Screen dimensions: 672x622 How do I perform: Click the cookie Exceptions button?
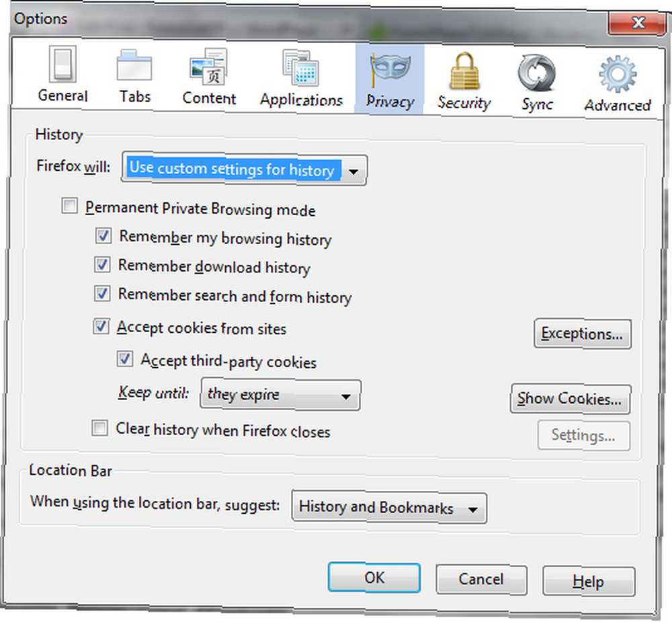(583, 334)
